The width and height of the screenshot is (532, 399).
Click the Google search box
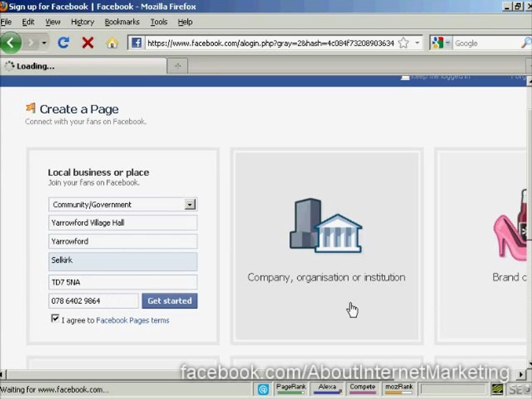(486, 43)
